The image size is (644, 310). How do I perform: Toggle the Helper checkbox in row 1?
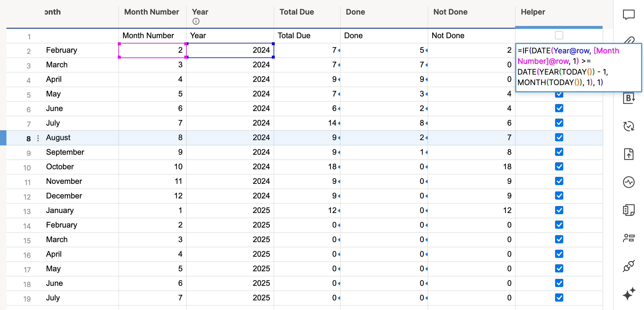click(559, 35)
